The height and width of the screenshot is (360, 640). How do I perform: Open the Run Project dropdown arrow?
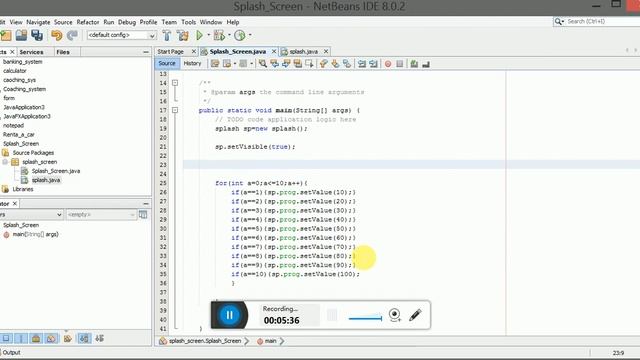click(209, 36)
